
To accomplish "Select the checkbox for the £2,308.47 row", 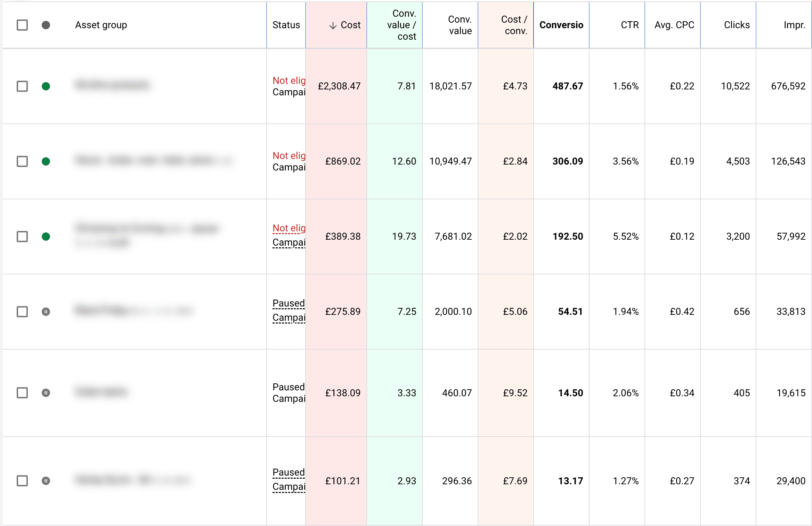I will [22, 86].
